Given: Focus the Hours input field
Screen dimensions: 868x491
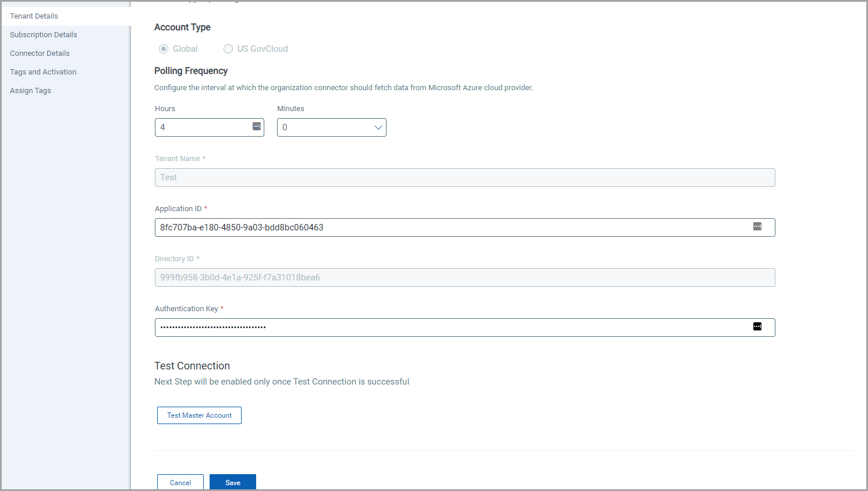Looking at the screenshot, I should [x=203, y=127].
